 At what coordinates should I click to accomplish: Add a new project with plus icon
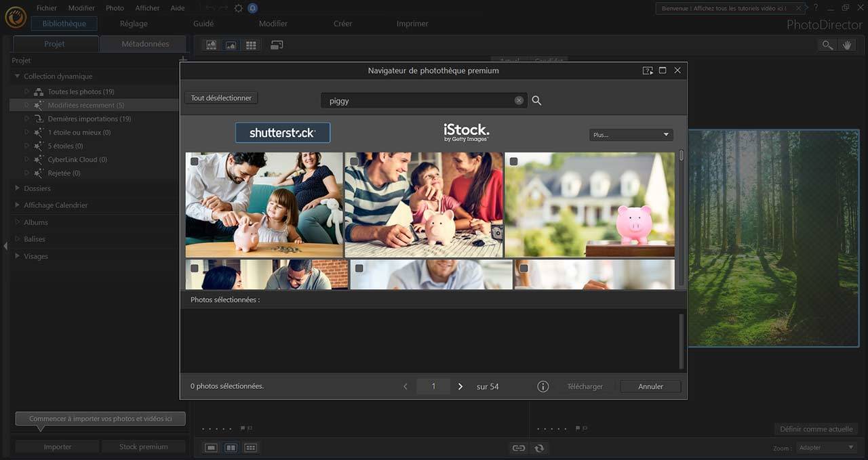point(182,60)
